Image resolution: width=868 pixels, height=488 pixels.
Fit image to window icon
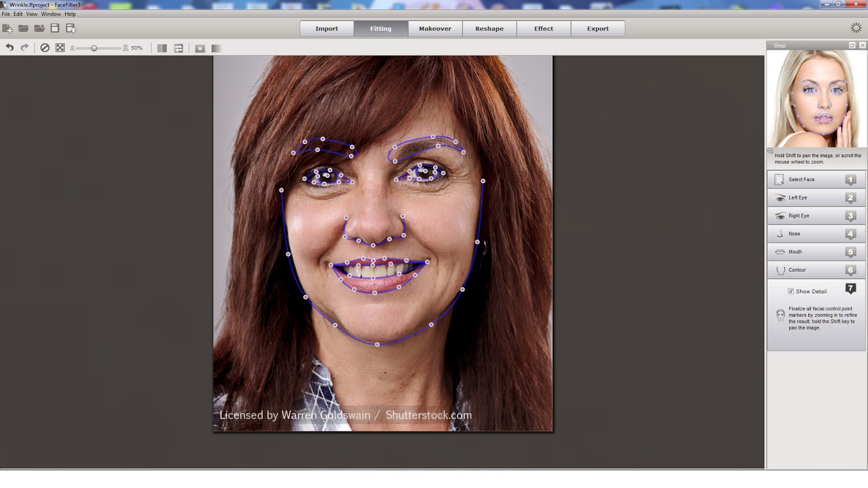(x=60, y=48)
